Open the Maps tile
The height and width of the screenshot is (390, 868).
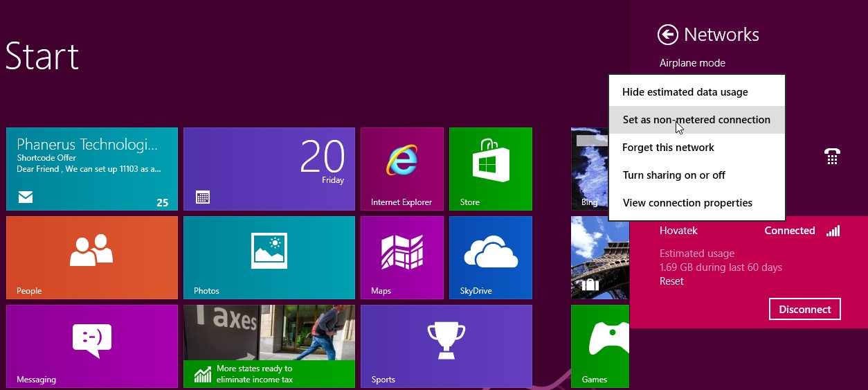[402, 258]
